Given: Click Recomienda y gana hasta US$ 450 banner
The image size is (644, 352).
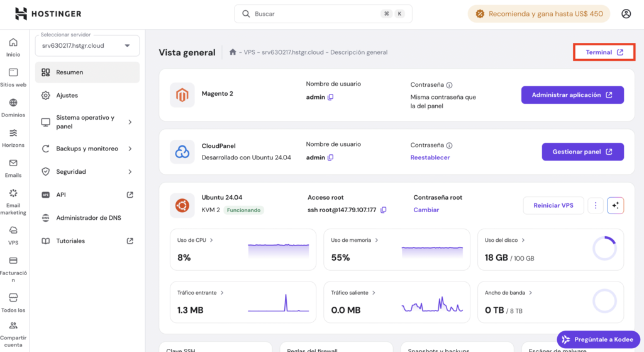Looking at the screenshot, I should (539, 14).
